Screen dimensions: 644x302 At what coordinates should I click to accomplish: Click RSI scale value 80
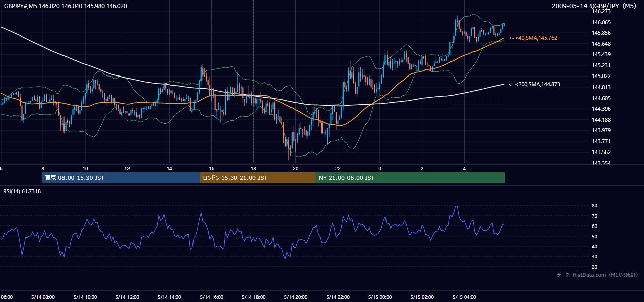pos(594,206)
